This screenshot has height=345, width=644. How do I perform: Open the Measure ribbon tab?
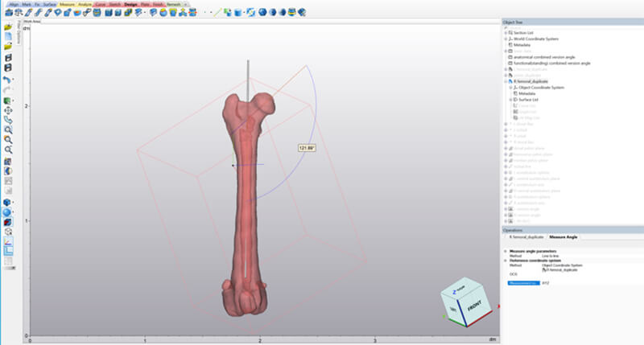[x=67, y=4]
